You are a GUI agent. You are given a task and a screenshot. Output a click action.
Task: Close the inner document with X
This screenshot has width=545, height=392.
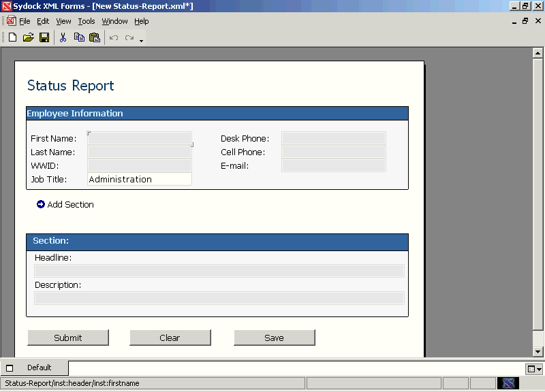(538, 21)
